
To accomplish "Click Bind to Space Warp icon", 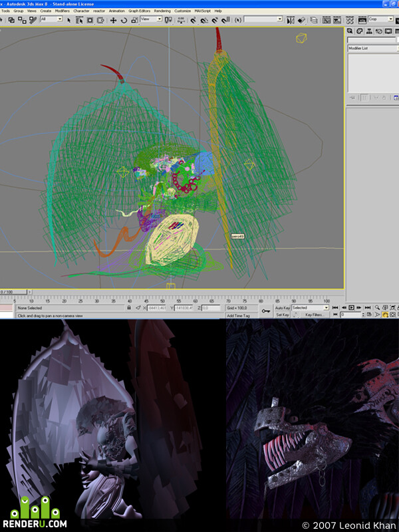I will [33, 21].
